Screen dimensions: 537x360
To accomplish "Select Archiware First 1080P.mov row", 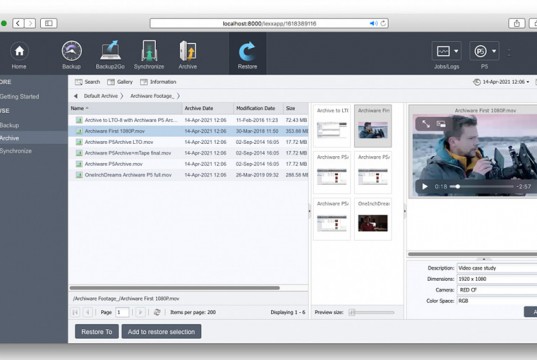I will tap(188, 131).
